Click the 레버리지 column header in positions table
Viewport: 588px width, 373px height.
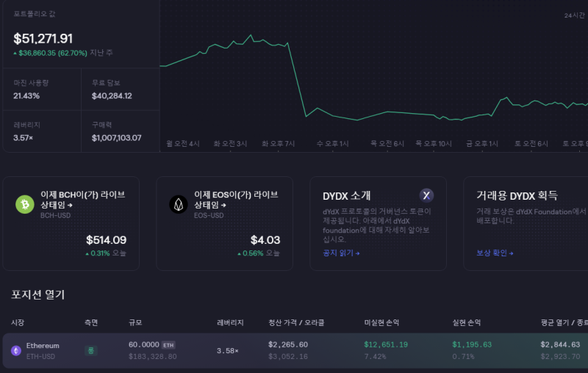pos(230,322)
